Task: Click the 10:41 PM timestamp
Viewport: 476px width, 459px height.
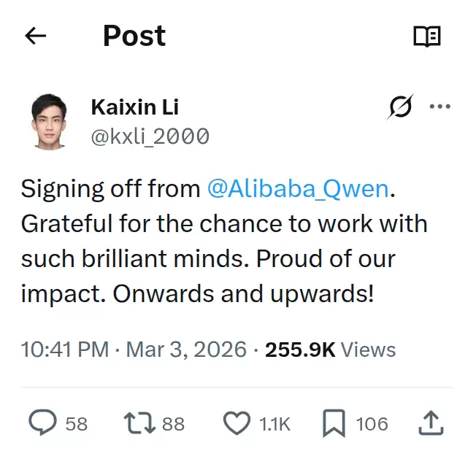Action: tap(65, 350)
